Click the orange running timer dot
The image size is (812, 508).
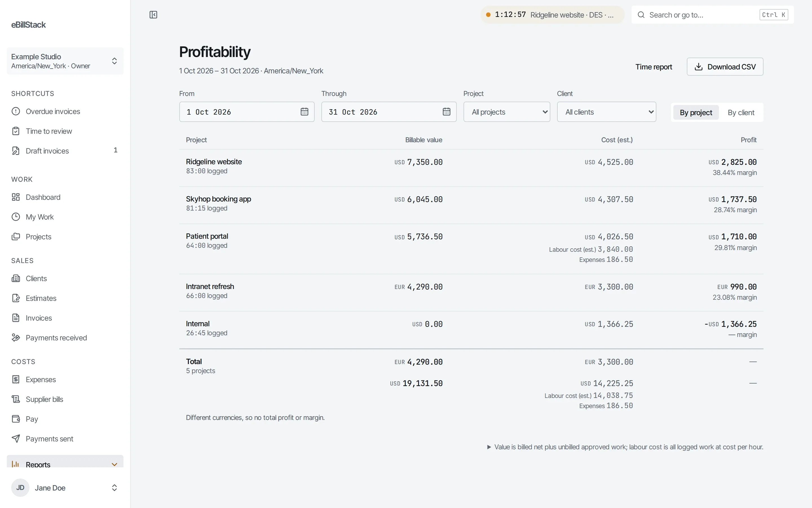coord(489,15)
